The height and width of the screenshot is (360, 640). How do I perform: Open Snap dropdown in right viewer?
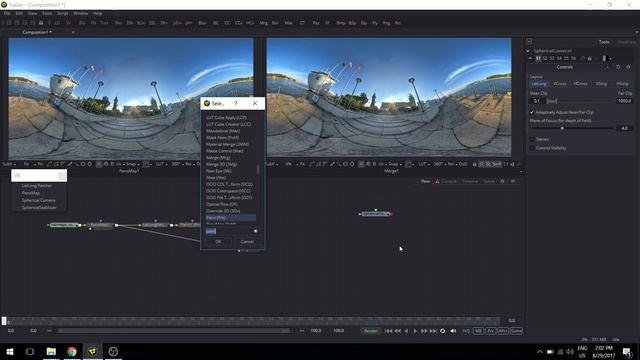click(395, 164)
